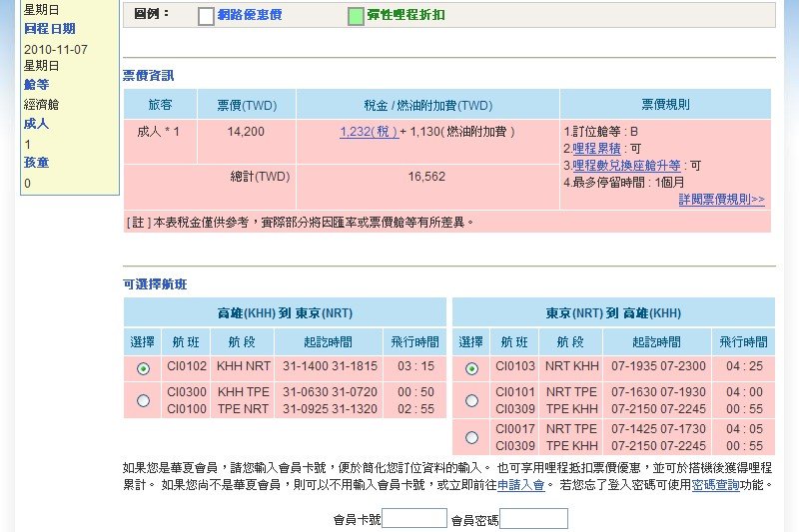
Task: Click the 1.訂位艙等 : B rule text
Action: click(x=601, y=132)
